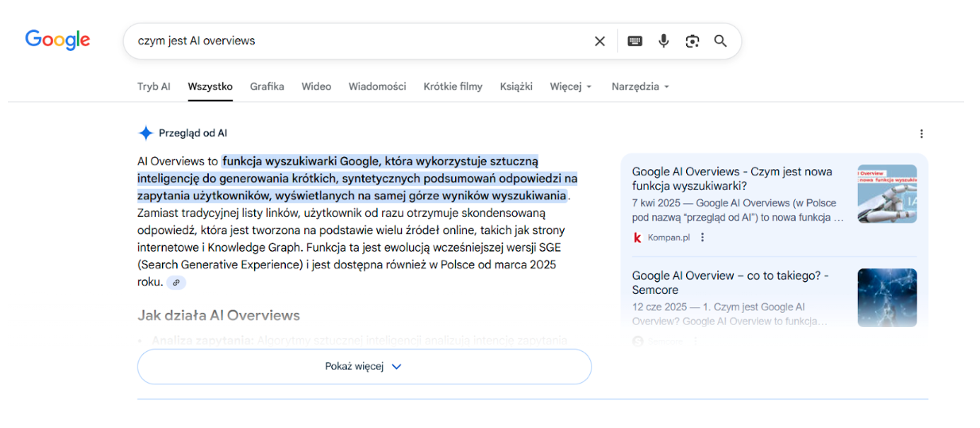Image resolution: width=980 pixels, height=428 pixels.
Task: Click the search input field
Action: tap(357, 41)
